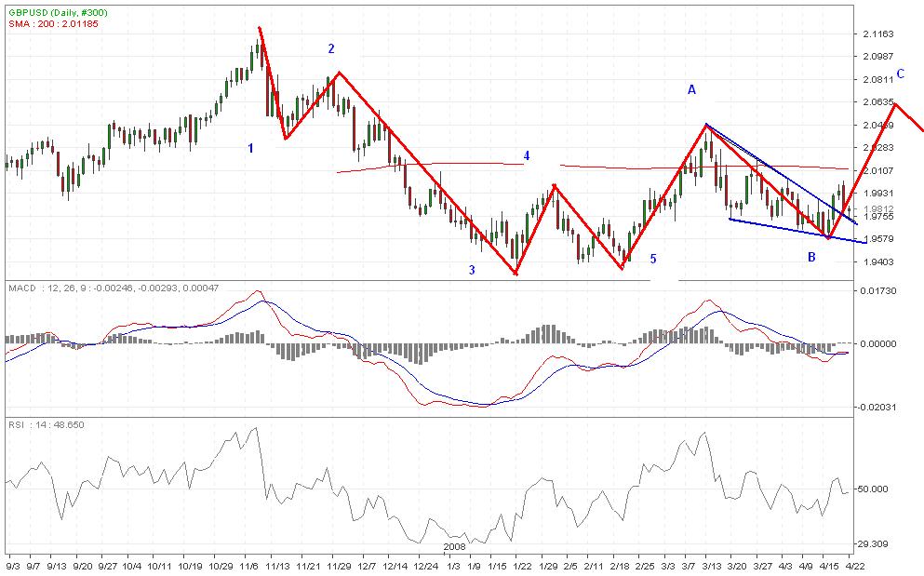Click the 11/6 date on the time axis
Screen dimensions: 924x576
coord(249,566)
